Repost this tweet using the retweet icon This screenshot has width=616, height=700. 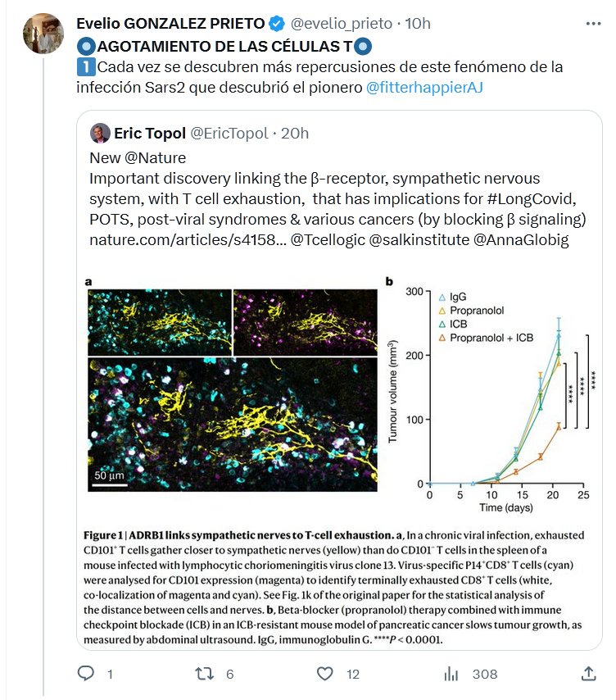pyautogui.click(x=202, y=674)
